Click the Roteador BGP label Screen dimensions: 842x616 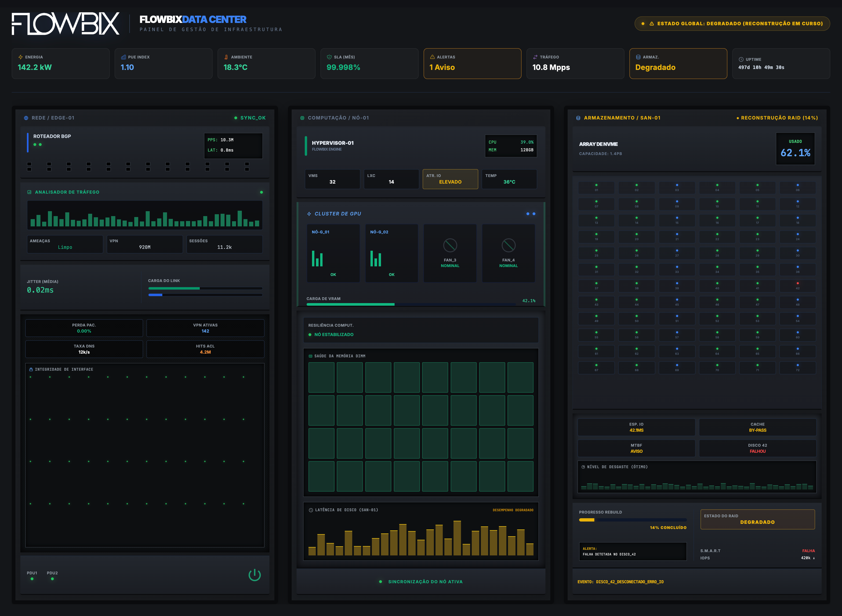pos(52,137)
